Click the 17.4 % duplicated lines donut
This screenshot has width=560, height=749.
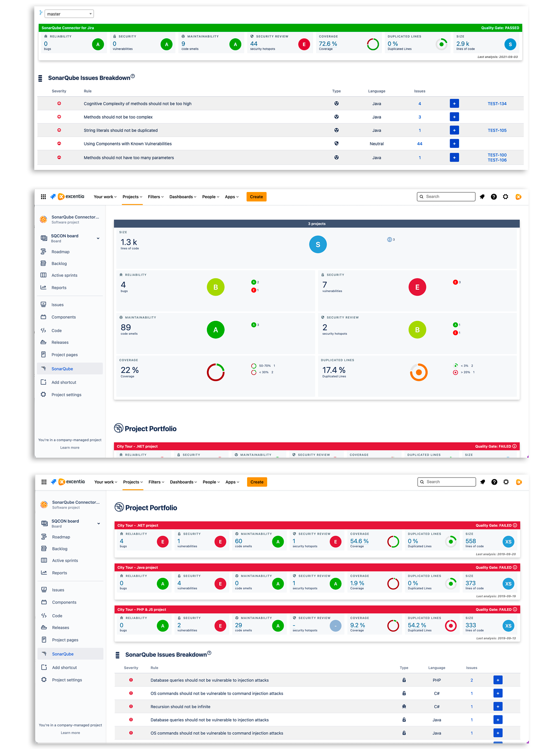click(419, 372)
